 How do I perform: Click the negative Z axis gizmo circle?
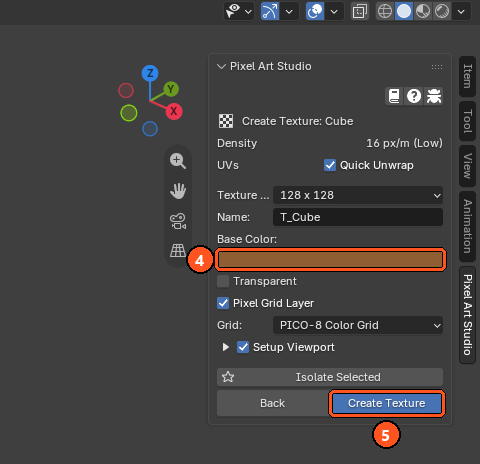[150, 129]
